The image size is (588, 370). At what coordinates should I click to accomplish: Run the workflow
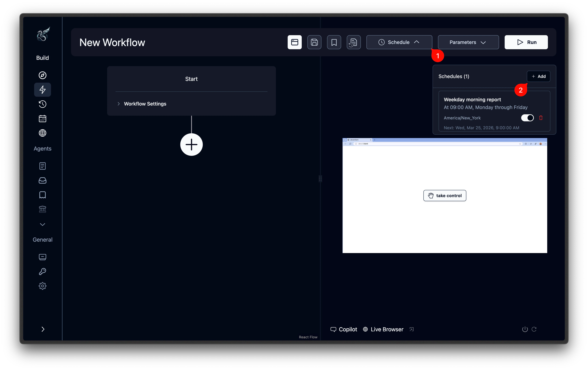click(526, 42)
